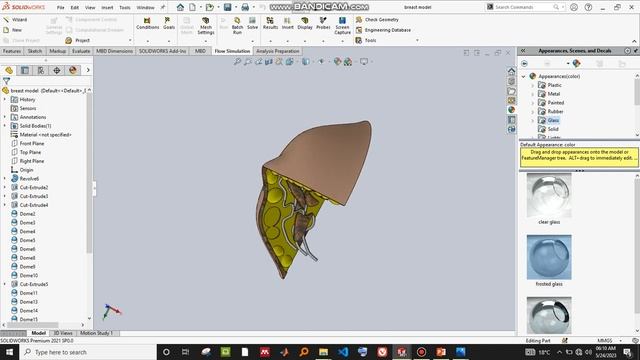640x360 pixels.
Task: Switch to the FeatureManager design tree tab
Action: tap(9, 70)
